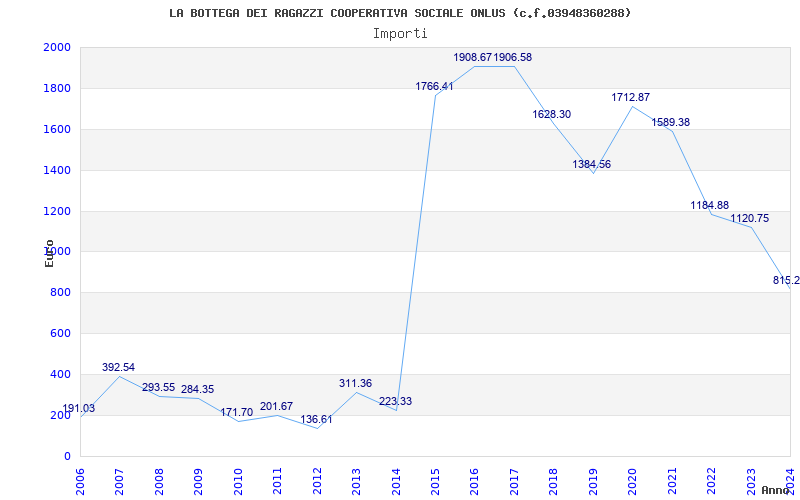The height and width of the screenshot is (500, 800).
Task: Click the y-axis value 800
Action: [61, 293]
